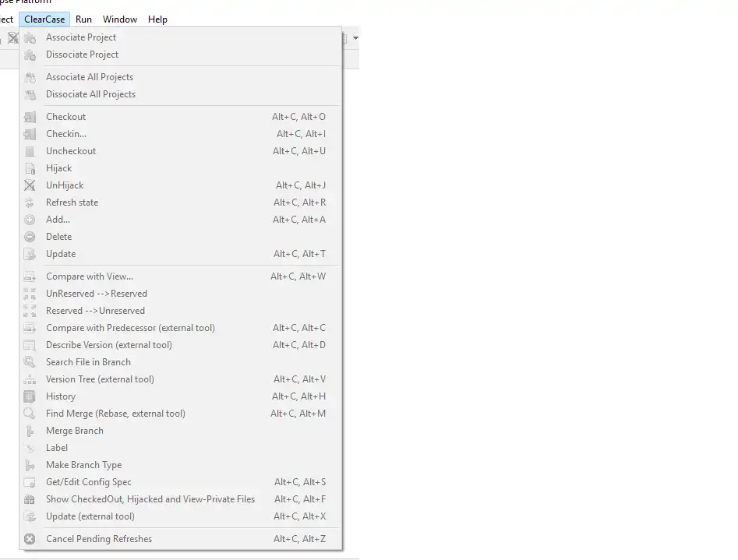This screenshot has width=738, height=560.
Task: Choose Checkin... from the menu
Action: point(180,134)
